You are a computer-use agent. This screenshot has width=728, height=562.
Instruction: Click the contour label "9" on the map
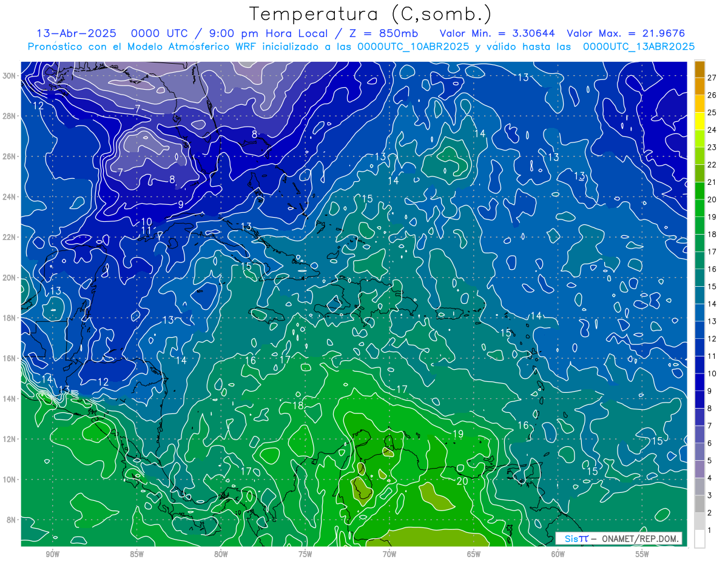point(181,205)
